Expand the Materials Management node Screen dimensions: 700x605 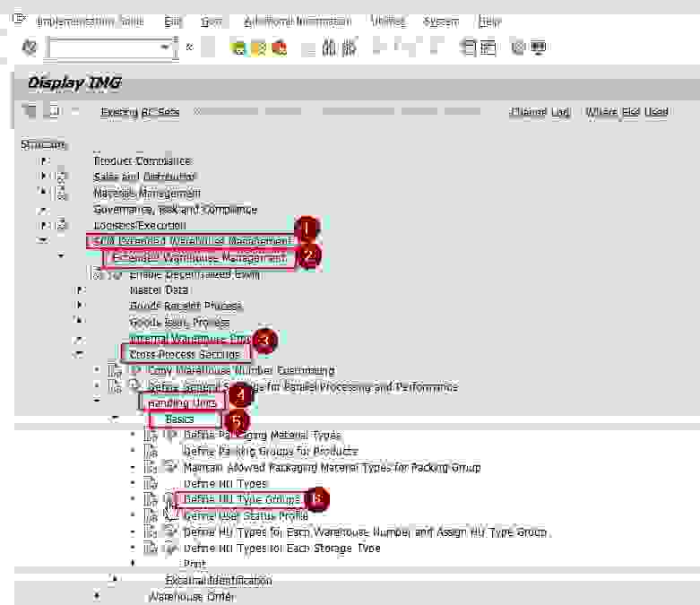(44, 192)
